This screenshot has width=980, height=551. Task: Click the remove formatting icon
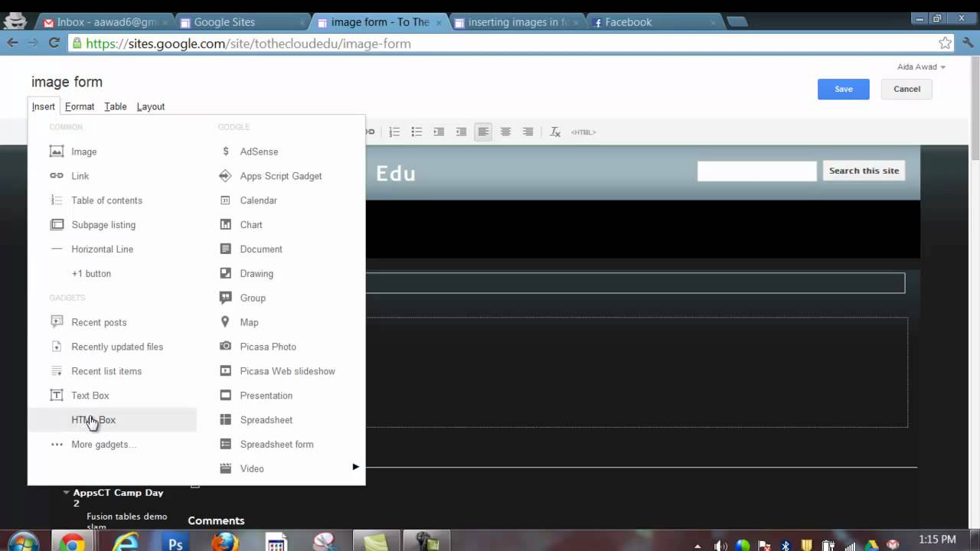pyautogui.click(x=555, y=132)
